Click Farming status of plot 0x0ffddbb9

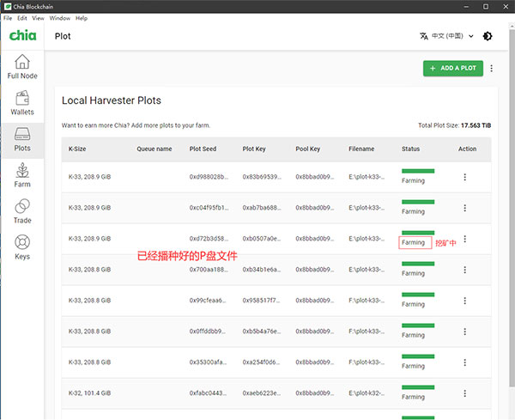click(413, 335)
